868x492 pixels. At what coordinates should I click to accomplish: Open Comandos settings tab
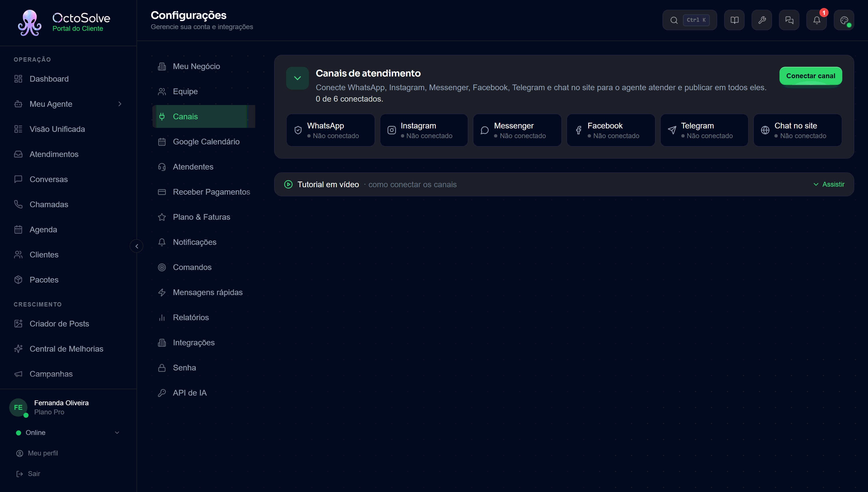coord(204,267)
